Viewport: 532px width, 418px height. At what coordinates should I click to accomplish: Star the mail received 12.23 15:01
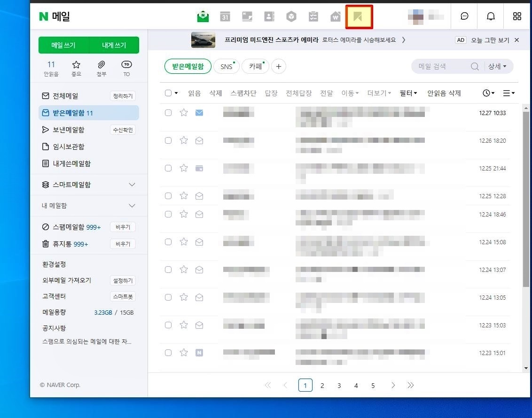[184, 353]
